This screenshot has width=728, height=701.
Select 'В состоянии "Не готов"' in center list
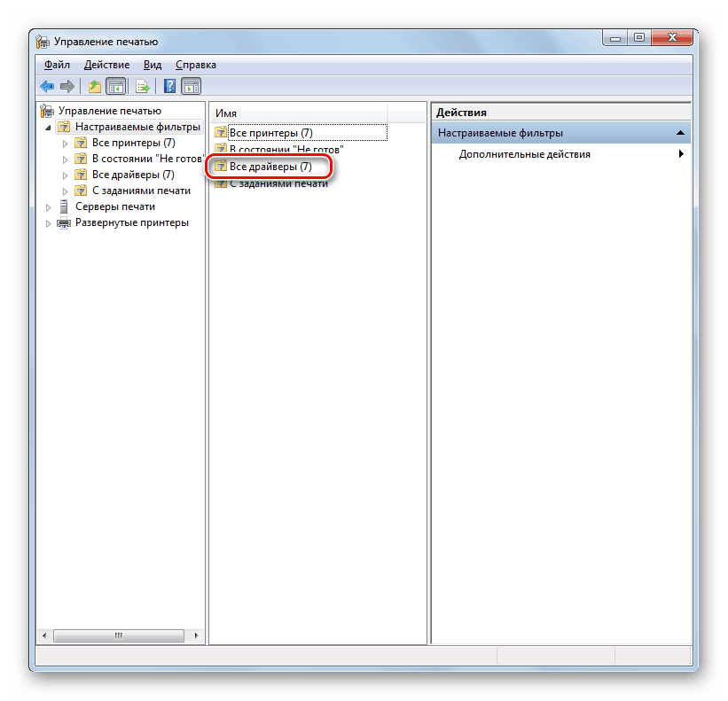[286, 150]
